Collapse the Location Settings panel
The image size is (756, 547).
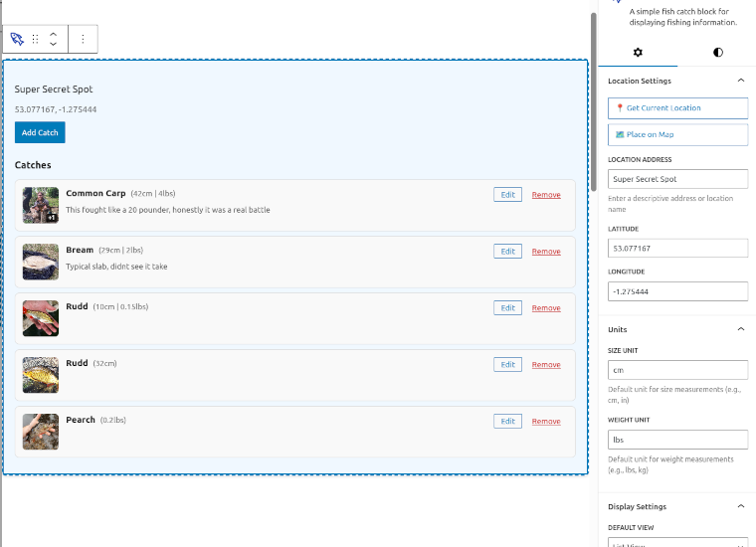(x=740, y=81)
